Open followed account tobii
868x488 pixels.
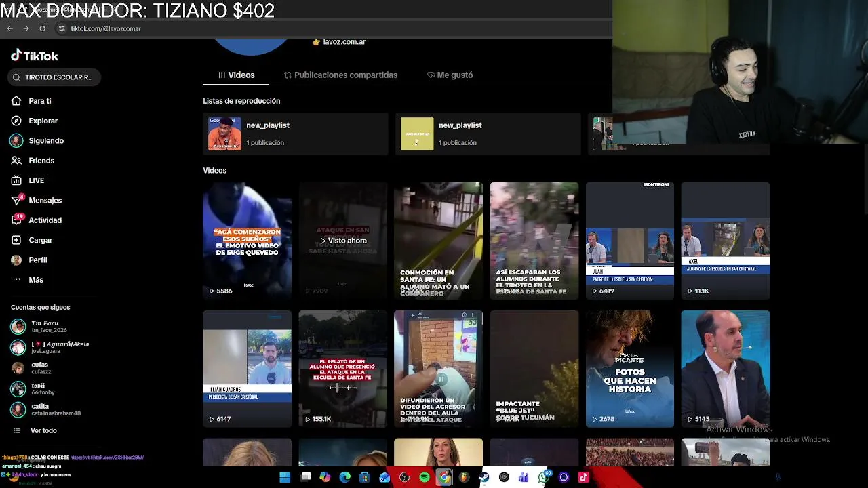click(33, 389)
